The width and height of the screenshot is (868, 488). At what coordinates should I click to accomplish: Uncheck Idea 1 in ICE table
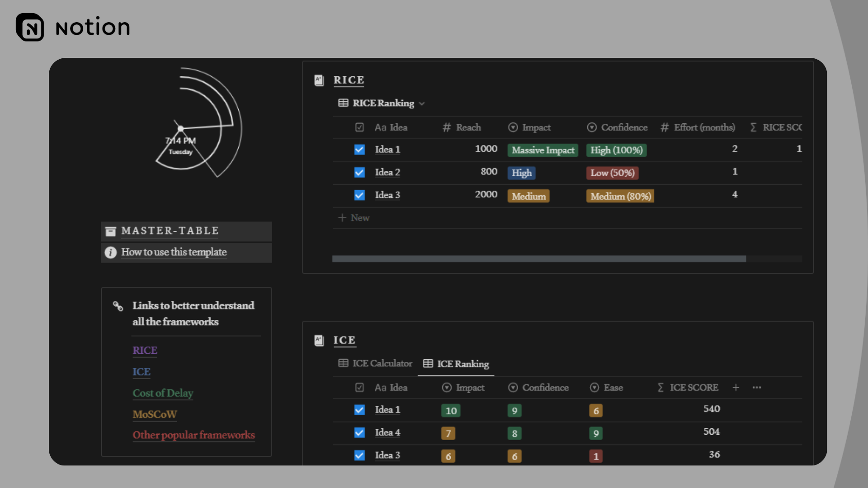tap(359, 410)
